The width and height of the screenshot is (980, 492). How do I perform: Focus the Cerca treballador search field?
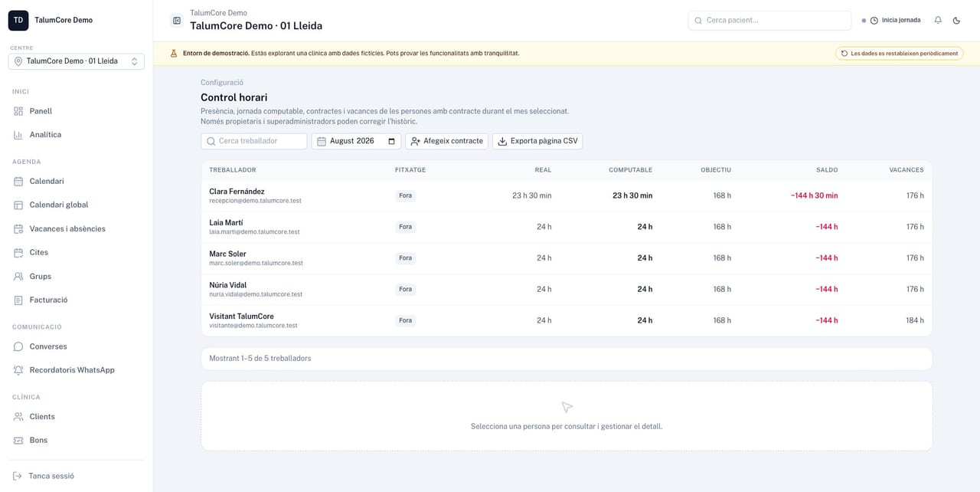[x=254, y=142]
